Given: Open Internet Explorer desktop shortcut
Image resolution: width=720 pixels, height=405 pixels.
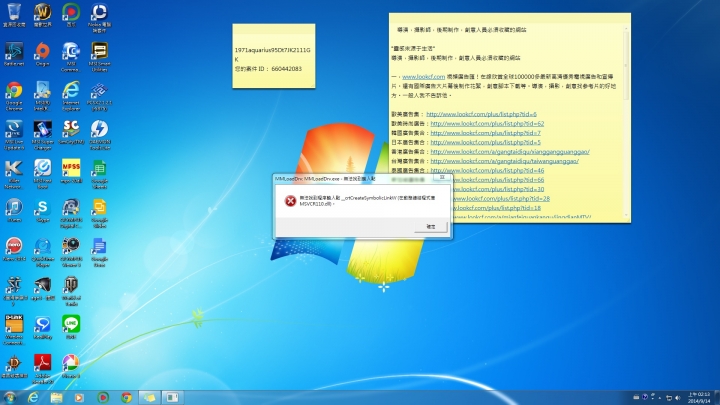Looking at the screenshot, I should 71,96.
